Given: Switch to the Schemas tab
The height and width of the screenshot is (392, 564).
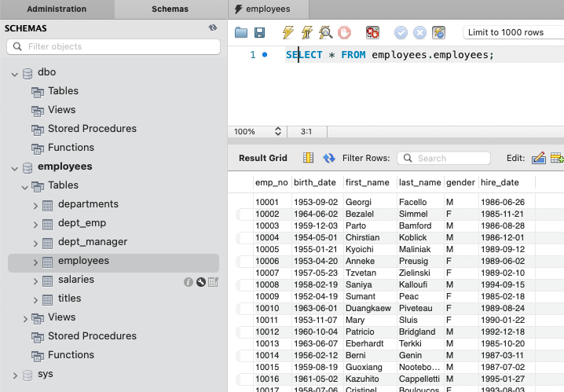Looking at the screenshot, I should click(x=170, y=9).
